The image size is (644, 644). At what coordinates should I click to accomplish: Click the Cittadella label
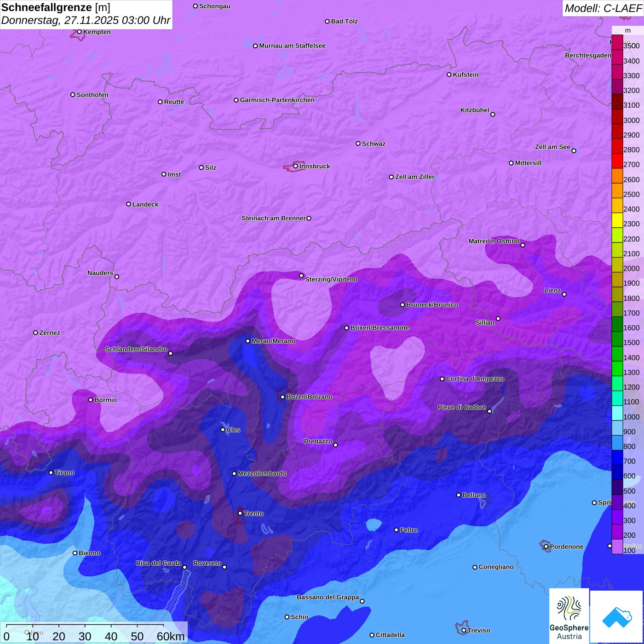click(390, 635)
